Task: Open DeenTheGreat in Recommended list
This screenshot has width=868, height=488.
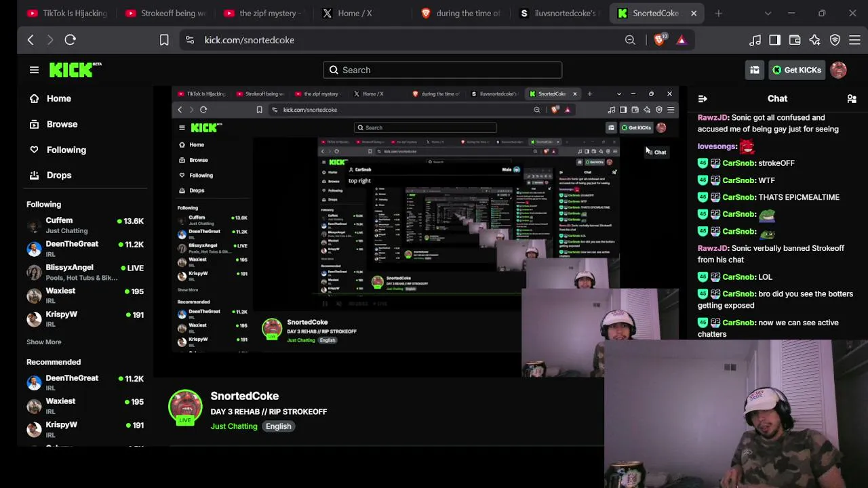Action: (x=85, y=382)
